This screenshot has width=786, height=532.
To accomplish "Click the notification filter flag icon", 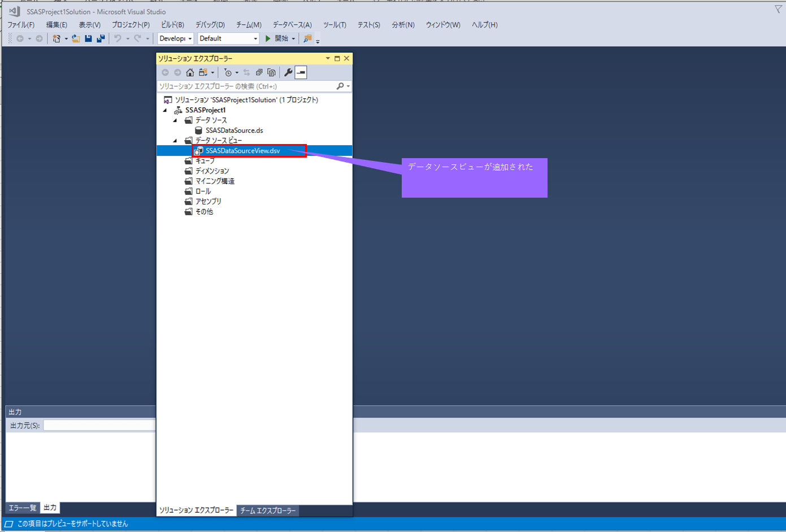I will (778, 9).
